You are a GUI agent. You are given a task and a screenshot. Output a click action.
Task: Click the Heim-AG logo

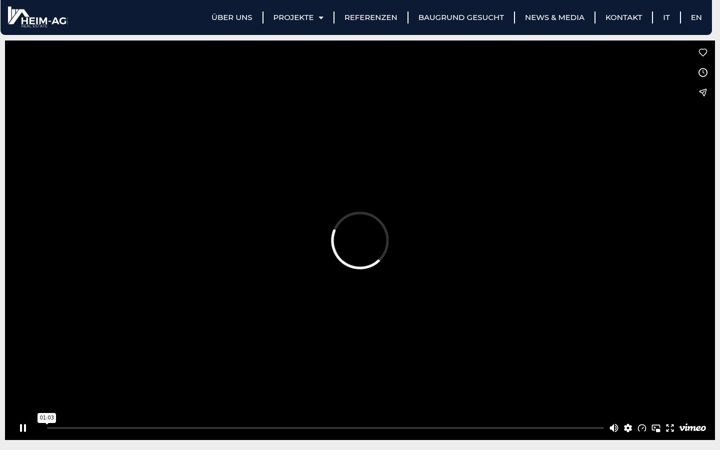[x=38, y=17]
